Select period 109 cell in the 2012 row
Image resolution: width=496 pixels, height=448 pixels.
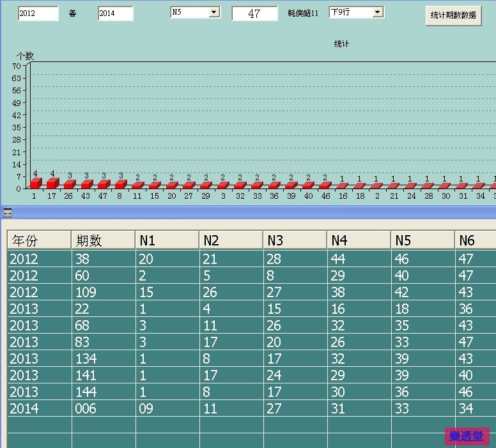(x=103, y=292)
